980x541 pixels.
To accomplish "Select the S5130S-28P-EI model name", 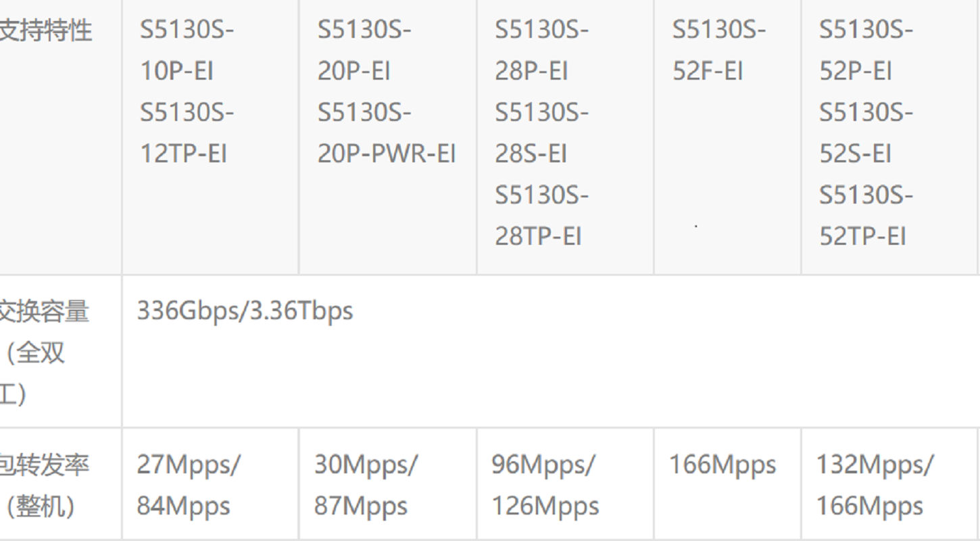I will pyautogui.click(x=541, y=51).
